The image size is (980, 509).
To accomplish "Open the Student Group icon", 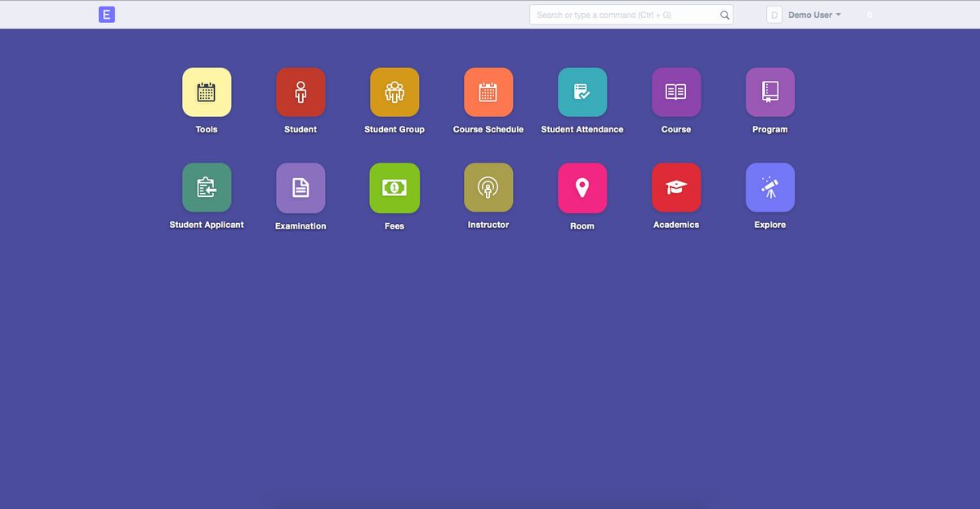I will coord(394,92).
